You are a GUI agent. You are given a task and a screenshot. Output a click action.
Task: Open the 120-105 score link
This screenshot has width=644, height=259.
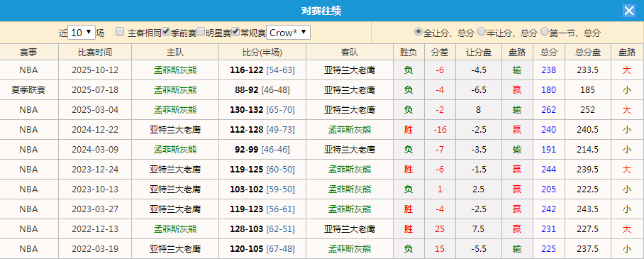click(246, 249)
